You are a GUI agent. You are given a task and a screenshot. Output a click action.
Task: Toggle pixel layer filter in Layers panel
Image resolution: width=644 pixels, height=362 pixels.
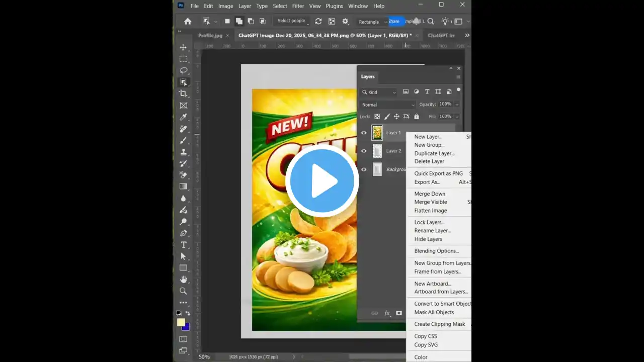pos(406,92)
